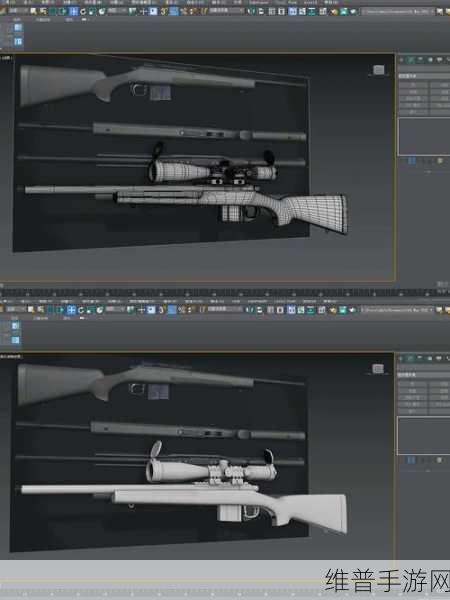450x600 pixels.
Task: Open project path dropdown in lower toolbar
Action: click(x=398, y=310)
